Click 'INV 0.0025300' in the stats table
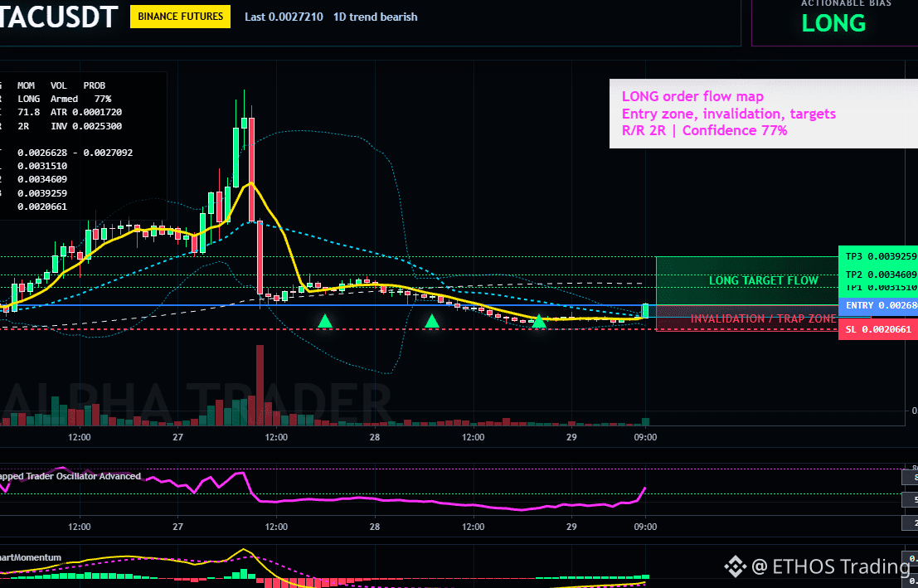Image resolution: width=918 pixels, height=588 pixels. (86, 126)
